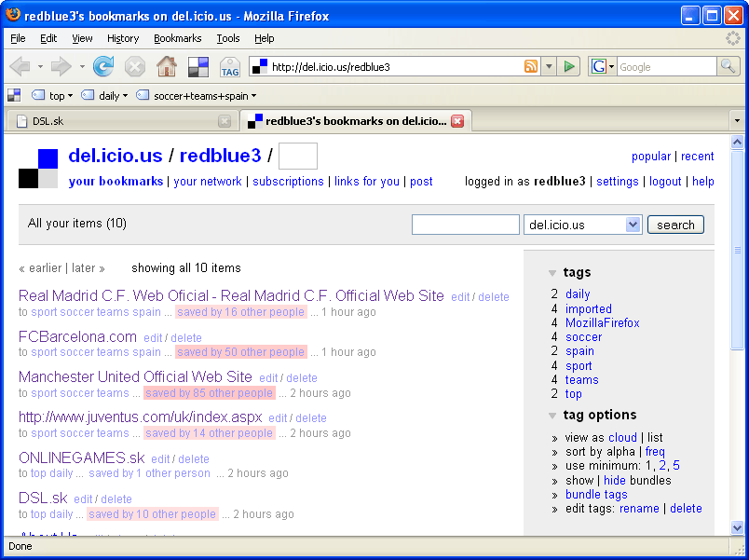The width and height of the screenshot is (749, 560).
Task: Hide tag bundles
Action: tap(614, 480)
